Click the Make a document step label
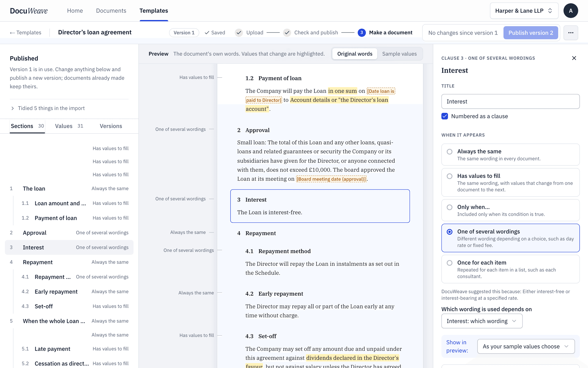The width and height of the screenshot is (588, 368). [391, 33]
